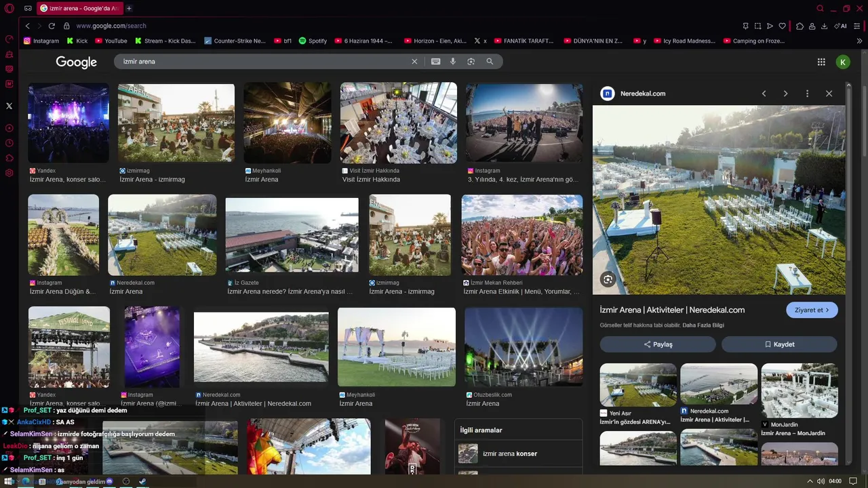Search by image with Google Lens
This screenshot has width=868, height=488.
(471, 62)
